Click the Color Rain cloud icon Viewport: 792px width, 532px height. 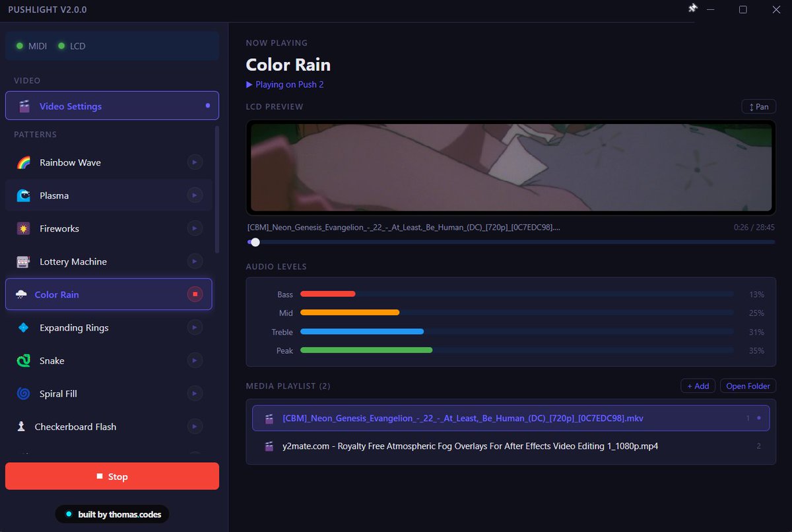click(x=21, y=294)
